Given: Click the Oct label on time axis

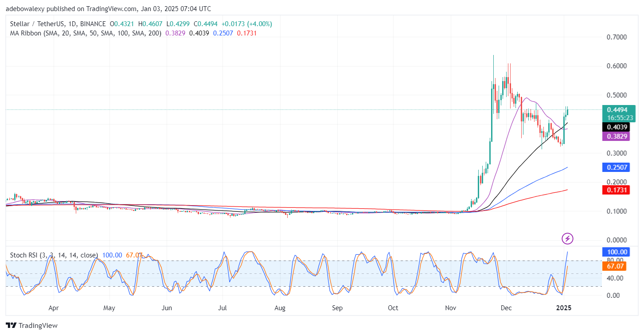Looking at the screenshot, I should tap(393, 307).
